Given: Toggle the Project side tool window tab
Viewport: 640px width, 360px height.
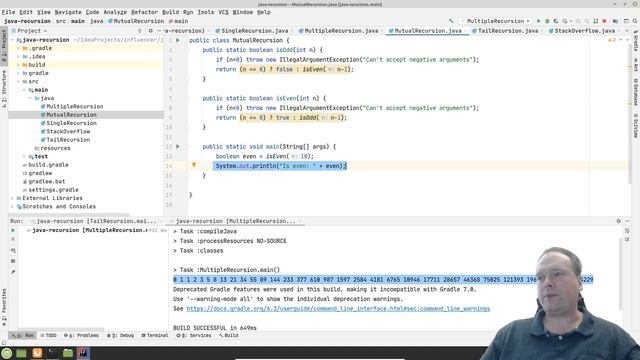Looking at the screenshot, I should click(4, 45).
